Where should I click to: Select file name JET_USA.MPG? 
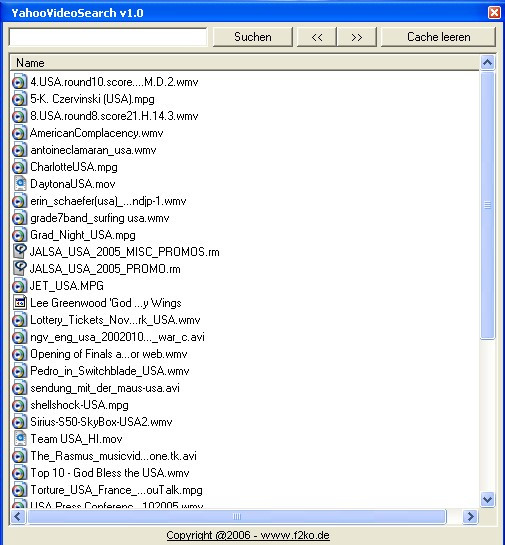(67, 286)
